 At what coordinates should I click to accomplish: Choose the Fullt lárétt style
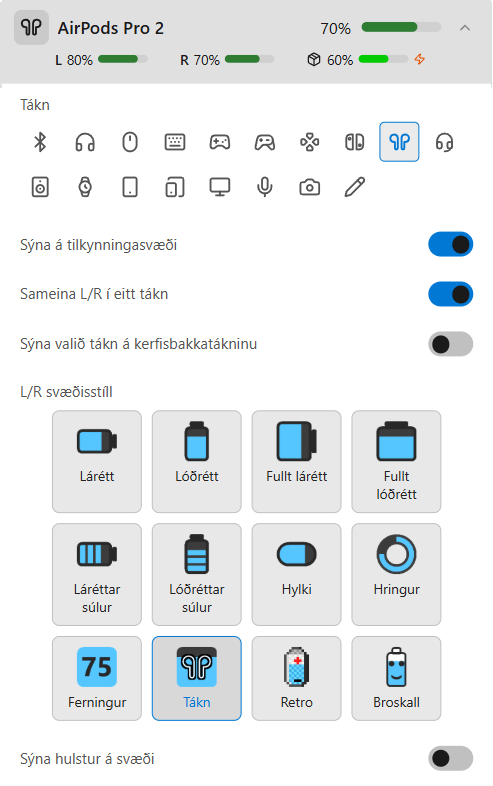pyautogui.click(x=296, y=462)
